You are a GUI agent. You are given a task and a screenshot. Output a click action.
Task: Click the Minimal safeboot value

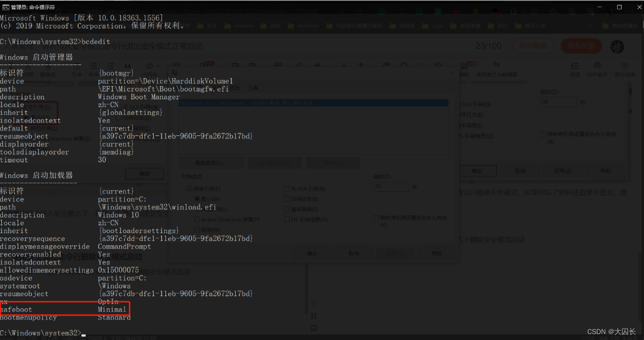pos(112,309)
